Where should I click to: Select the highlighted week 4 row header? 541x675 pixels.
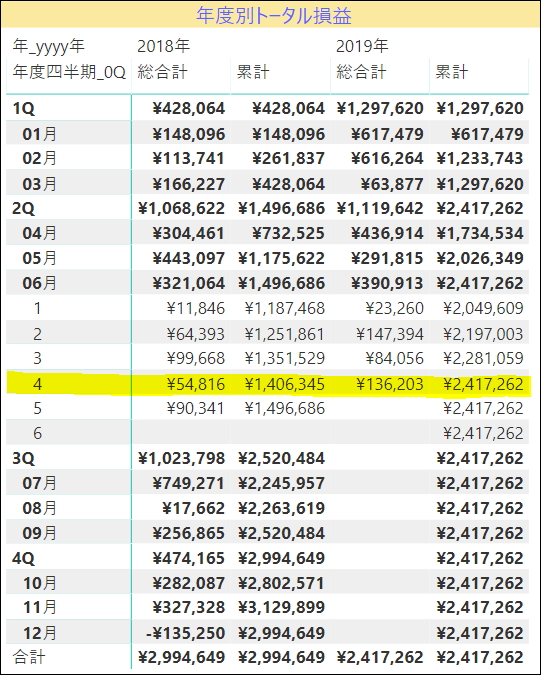pos(37,384)
